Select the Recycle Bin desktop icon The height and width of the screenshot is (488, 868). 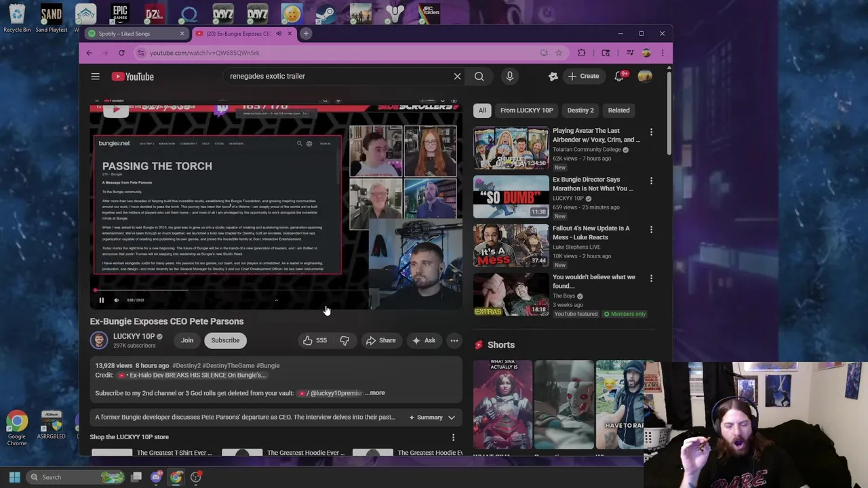17,18
